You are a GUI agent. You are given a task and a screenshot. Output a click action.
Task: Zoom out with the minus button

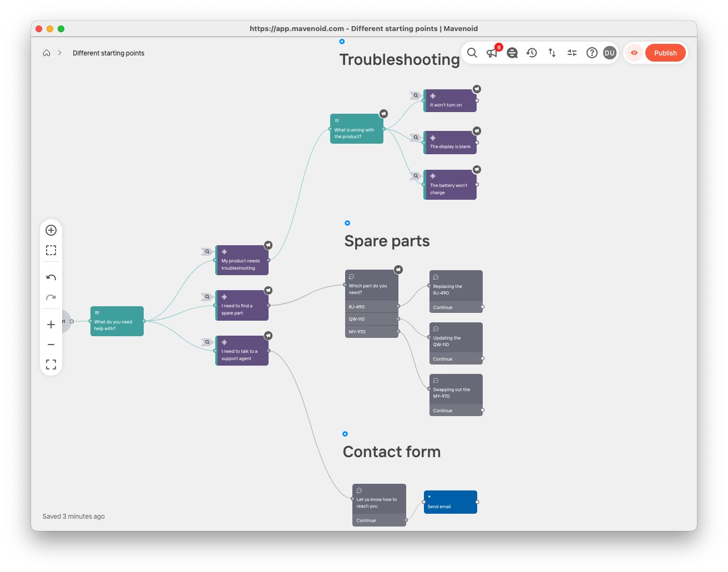coord(51,345)
